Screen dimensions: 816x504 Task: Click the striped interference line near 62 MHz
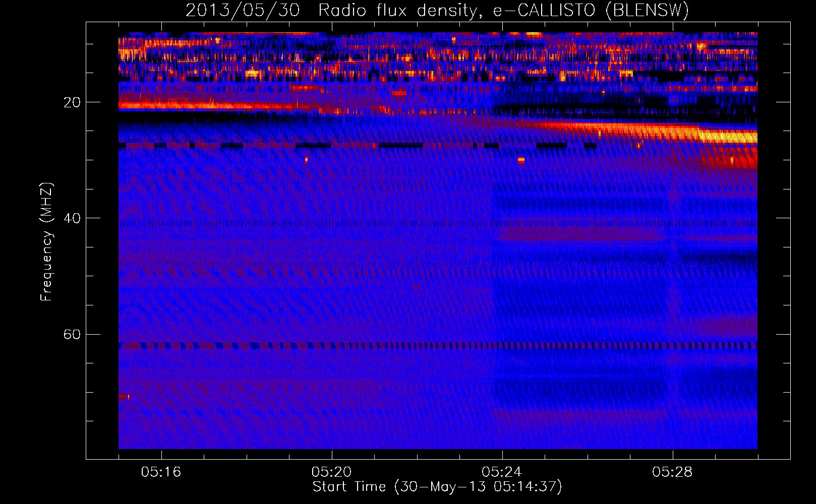coord(438,346)
